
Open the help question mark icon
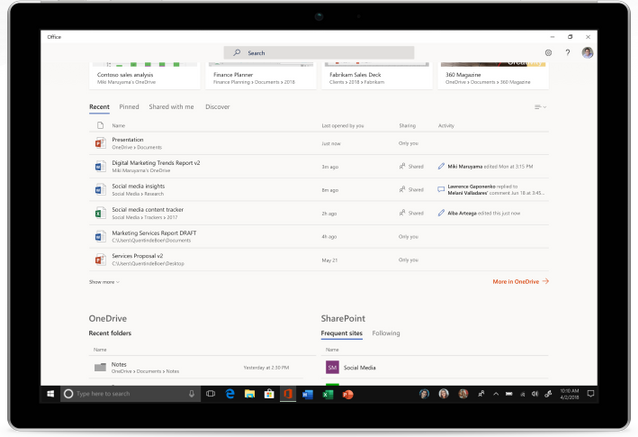click(x=568, y=52)
